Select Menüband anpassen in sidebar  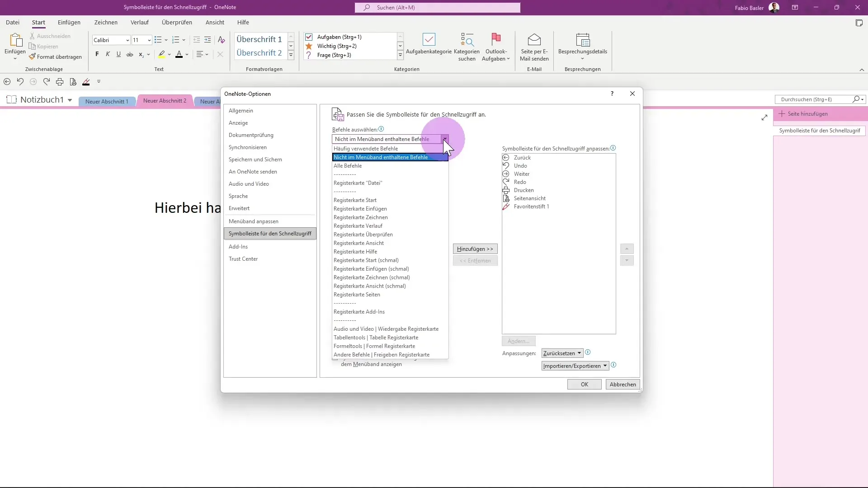[270, 221]
